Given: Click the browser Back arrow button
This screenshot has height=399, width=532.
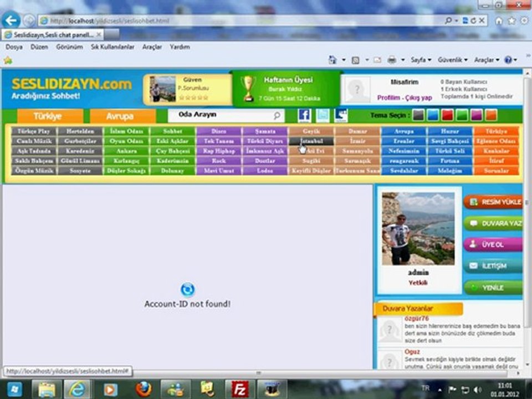Looking at the screenshot, I should click(11, 21).
